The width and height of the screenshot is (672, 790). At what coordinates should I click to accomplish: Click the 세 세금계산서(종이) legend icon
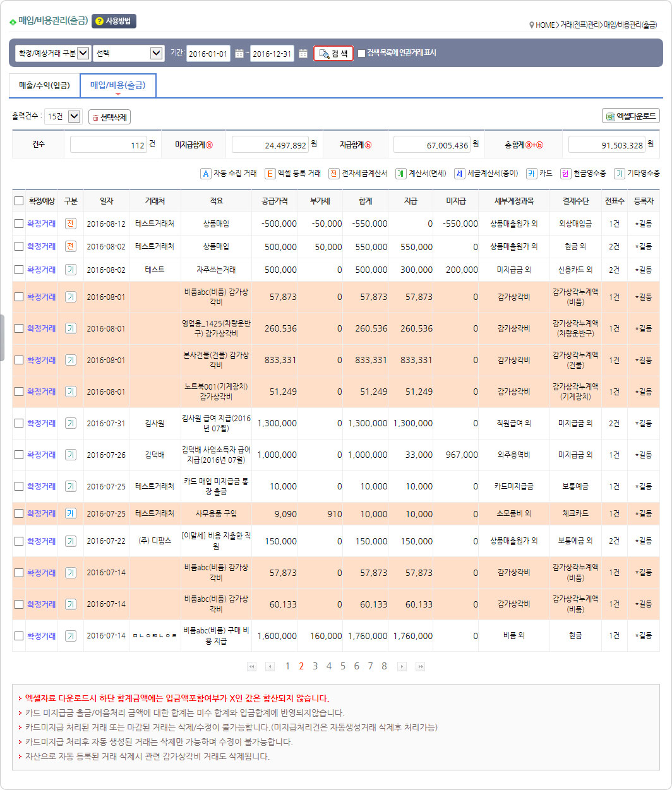(x=459, y=173)
